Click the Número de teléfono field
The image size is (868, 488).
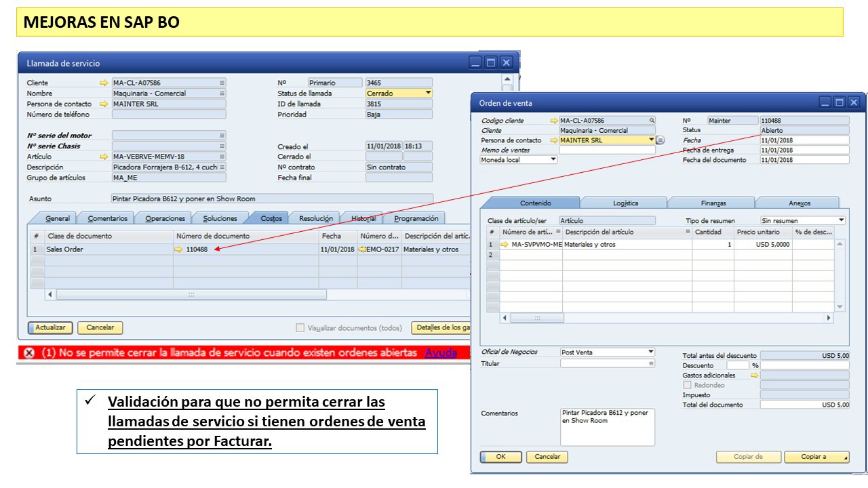[169, 115]
